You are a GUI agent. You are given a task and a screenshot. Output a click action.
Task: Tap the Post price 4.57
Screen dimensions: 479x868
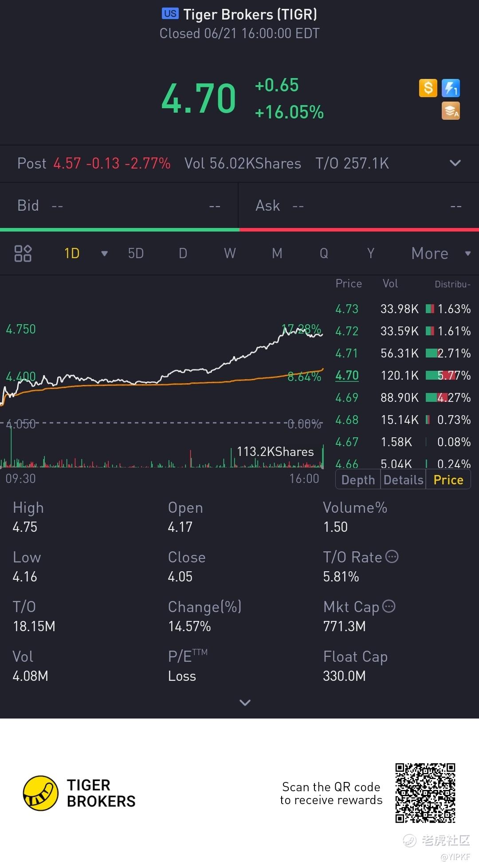tap(67, 163)
